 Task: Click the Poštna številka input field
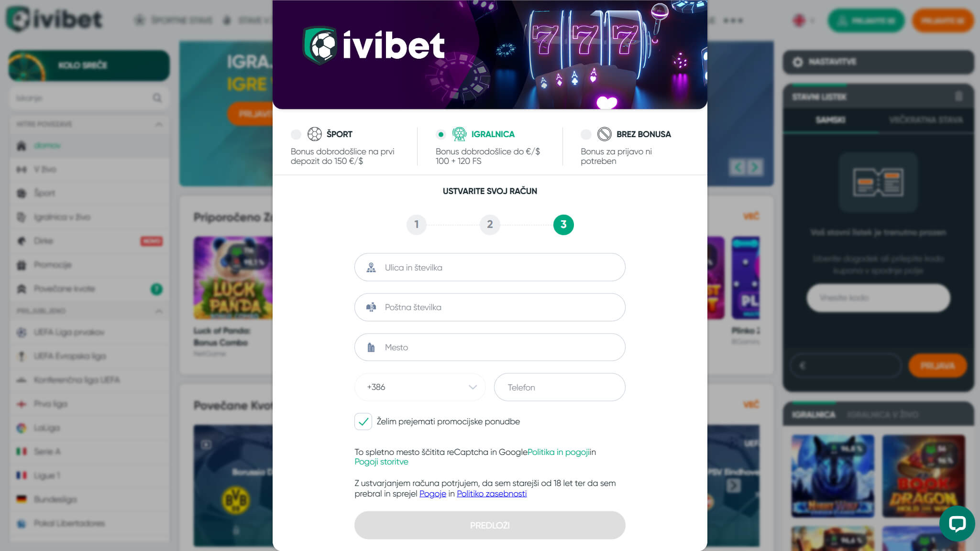click(490, 307)
